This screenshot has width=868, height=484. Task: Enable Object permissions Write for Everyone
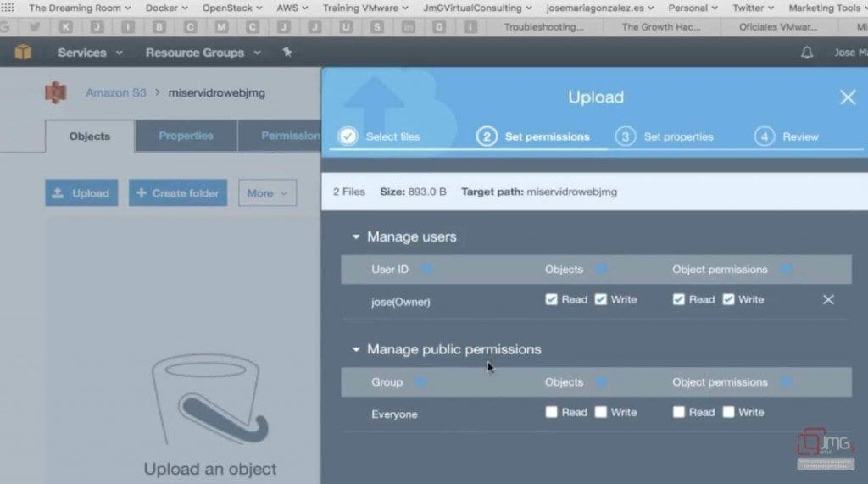tap(728, 412)
